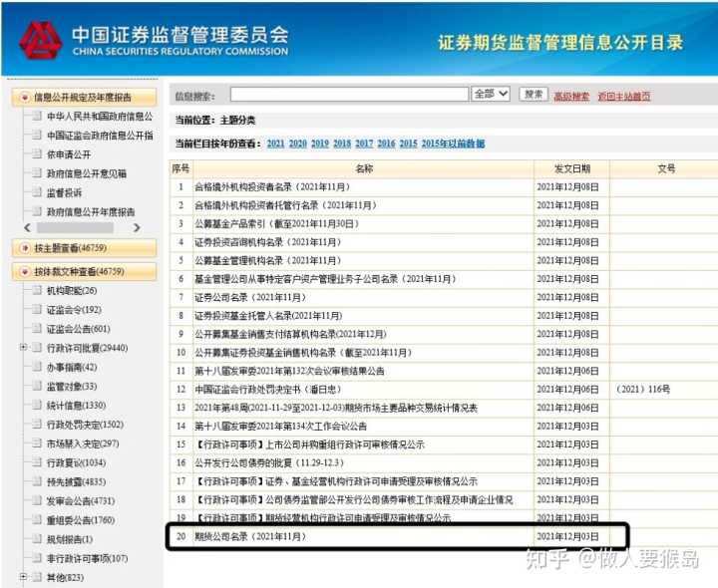718x588 pixels.
Task: Click the 〔2021〕116号 document number cell
Action: (642, 390)
